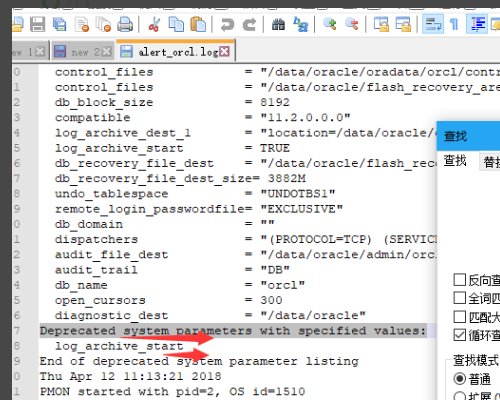The image size is (500, 400).
Task: Toggle synchronized horizontal scrolling icon
Action: [403, 24]
